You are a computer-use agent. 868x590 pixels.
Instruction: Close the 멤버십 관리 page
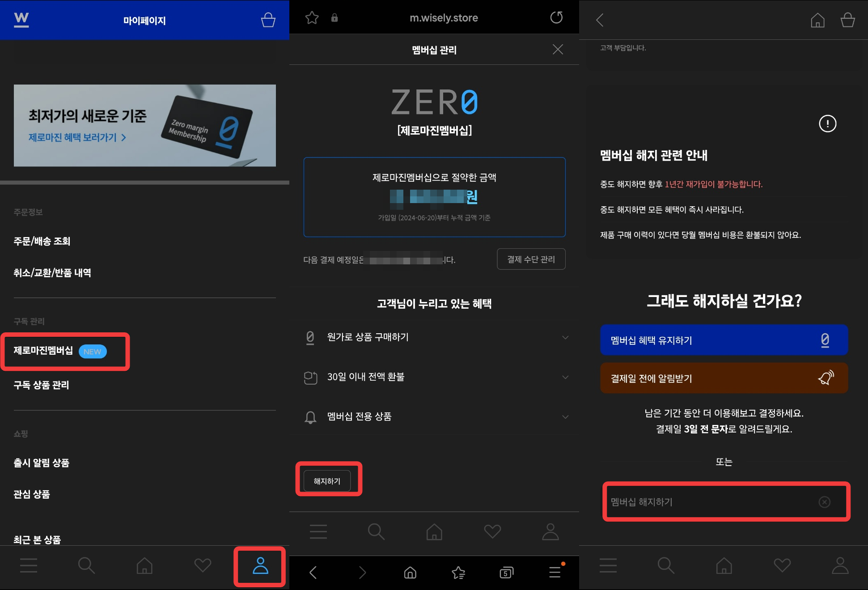click(x=558, y=49)
